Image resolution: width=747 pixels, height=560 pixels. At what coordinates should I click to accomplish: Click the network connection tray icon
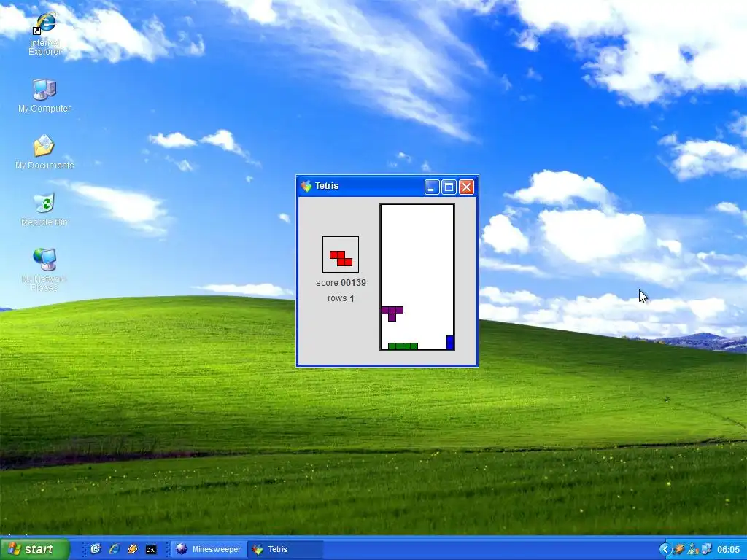[x=706, y=549]
